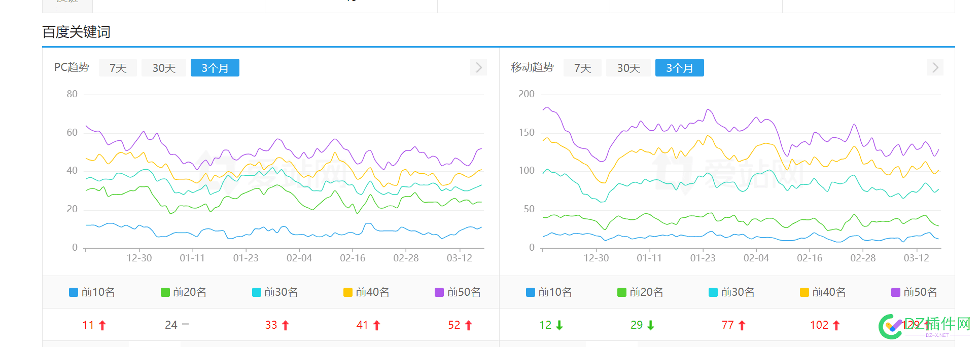This screenshot has width=980, height=347.
Task: Click 12-30 date label on PC chart
Action: (139, 258)
